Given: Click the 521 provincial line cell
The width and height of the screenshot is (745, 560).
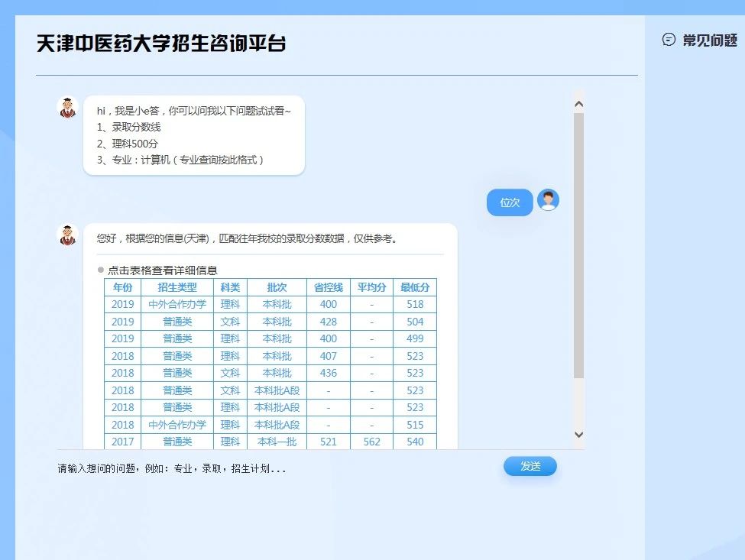Looking at the screenshot, I should tap(329, 442).
